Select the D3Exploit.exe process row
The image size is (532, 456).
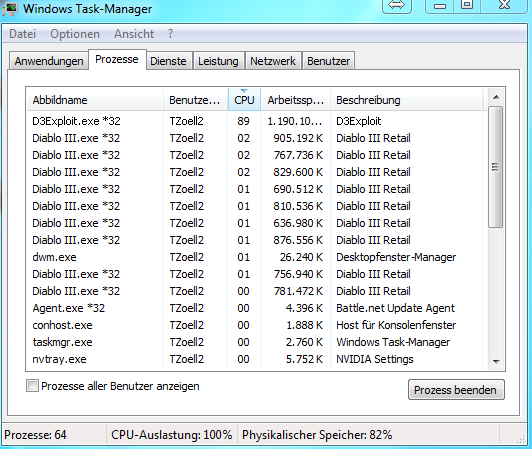pos(254,121)
